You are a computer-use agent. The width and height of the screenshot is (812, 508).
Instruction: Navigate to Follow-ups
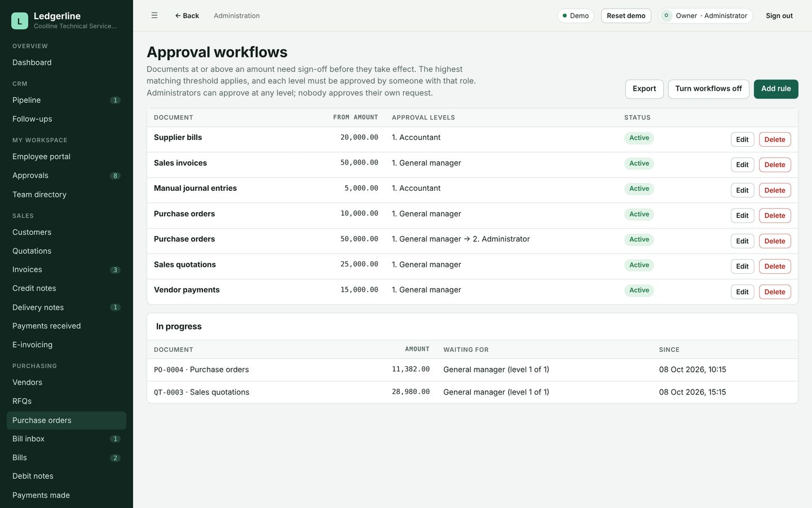click(67, 119)
